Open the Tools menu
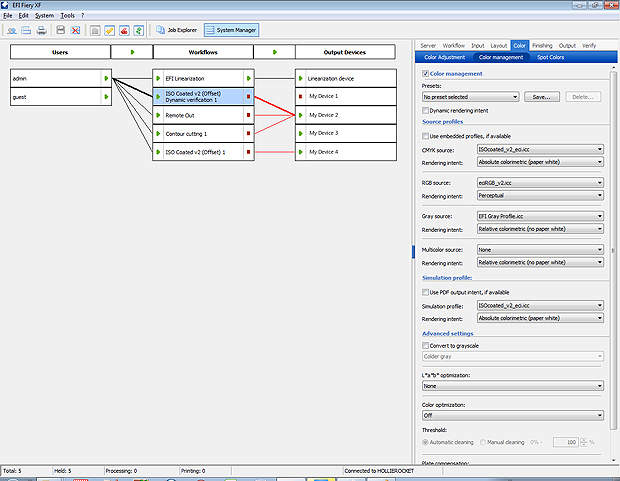The image size is (620, 481). point(67,15)
